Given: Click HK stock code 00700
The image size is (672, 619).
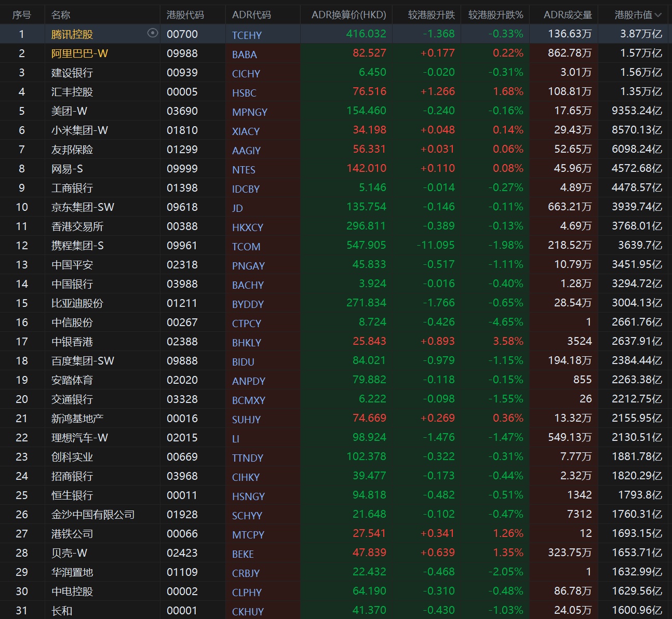Looking at the screenshot, I should coord(182,34).
